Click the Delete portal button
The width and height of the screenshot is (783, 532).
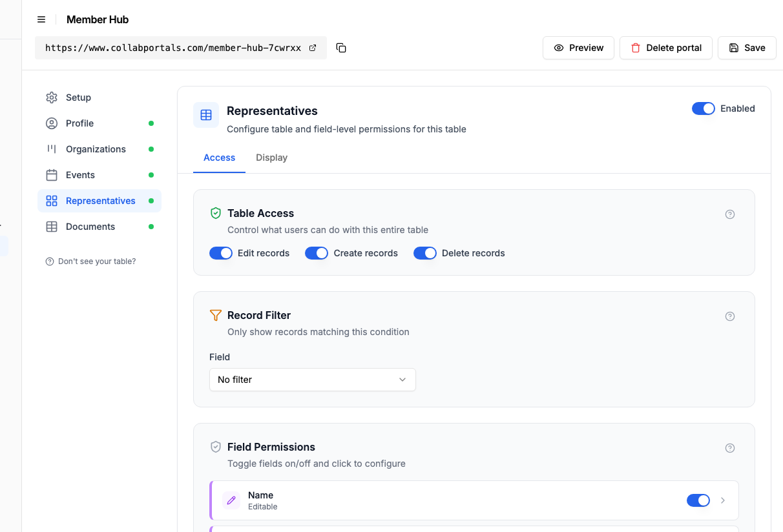coord(666,48)
